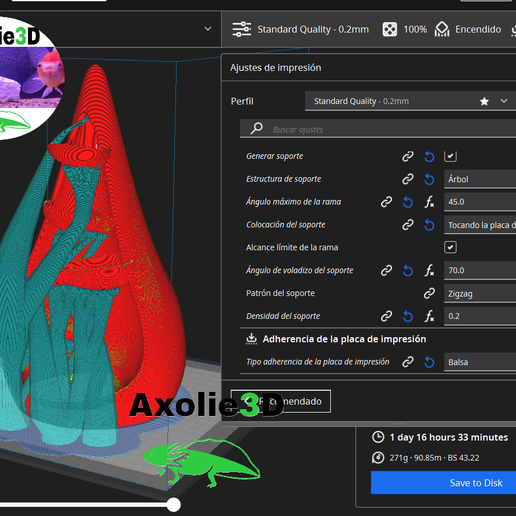Click the Generar soporte setting label
The height and width of the screenshot is (516, 516).
coord(275,156)
